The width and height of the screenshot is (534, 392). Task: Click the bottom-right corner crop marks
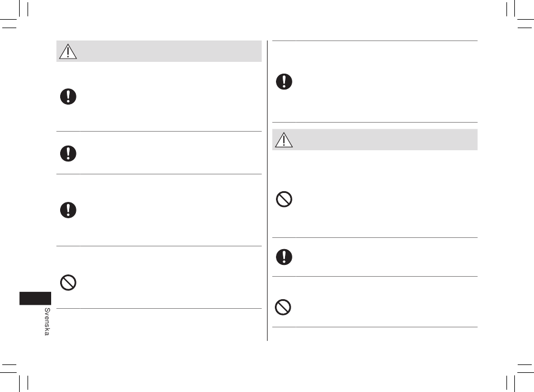point(520,378)
